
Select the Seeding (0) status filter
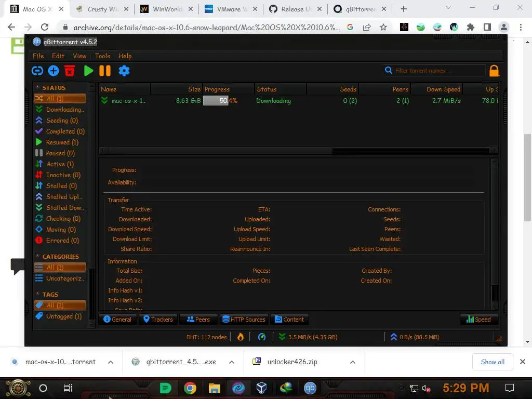(60, 120)
